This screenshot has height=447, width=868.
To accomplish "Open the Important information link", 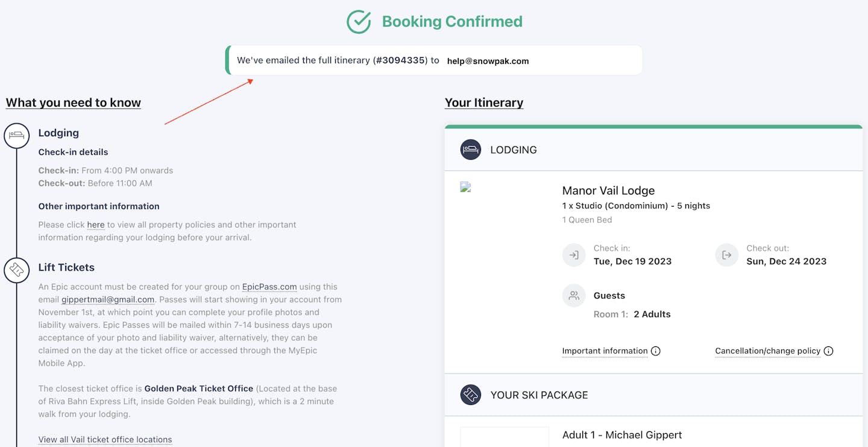I will 605,351.
